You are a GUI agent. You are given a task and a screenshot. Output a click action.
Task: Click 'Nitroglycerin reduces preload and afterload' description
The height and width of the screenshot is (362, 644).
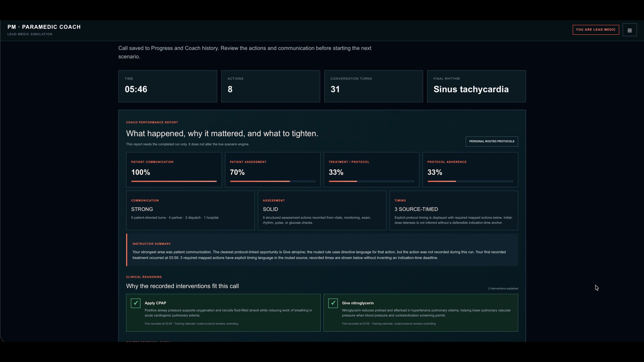[426, 313]
